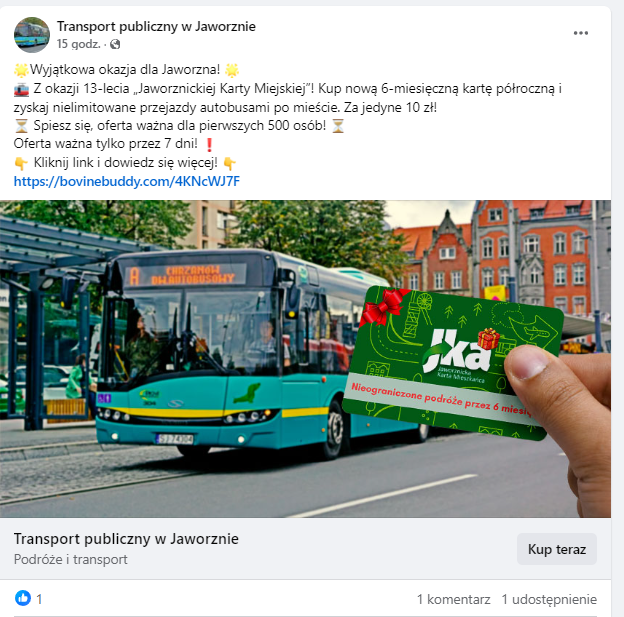The image size is (624, 617).
Task: Click the page profile avatar with bus
Action: (32, 35)
